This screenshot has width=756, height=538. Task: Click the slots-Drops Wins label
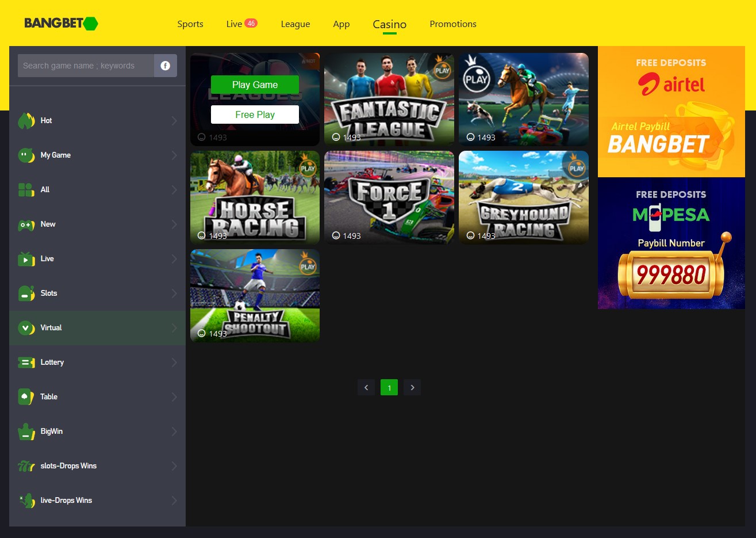pos(68,466)
